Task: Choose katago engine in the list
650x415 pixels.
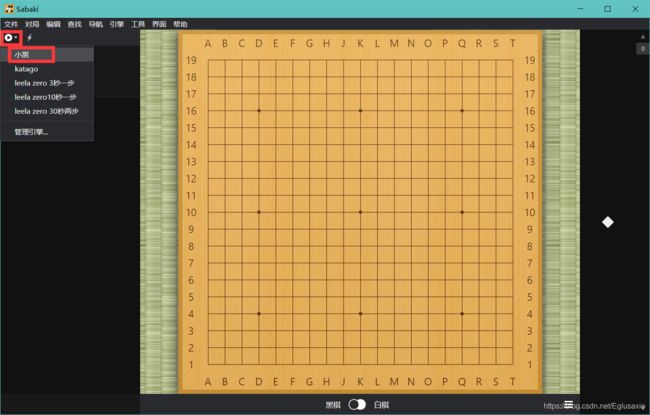Action: pos(26,69)
